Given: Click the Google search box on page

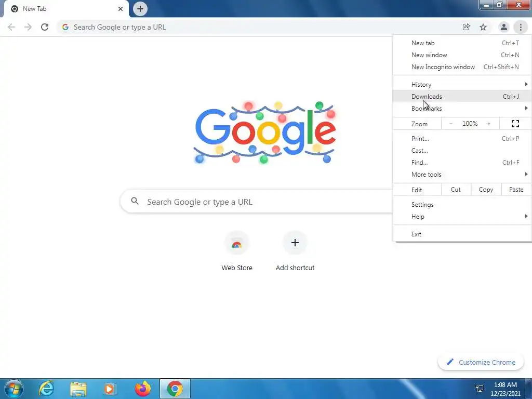Looking at the screenshot, I should coord(257,202).
